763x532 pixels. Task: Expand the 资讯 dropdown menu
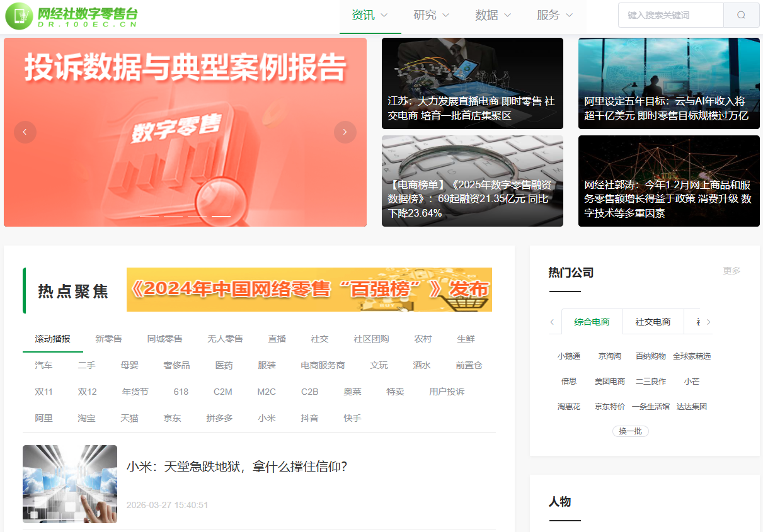(370, 15)
